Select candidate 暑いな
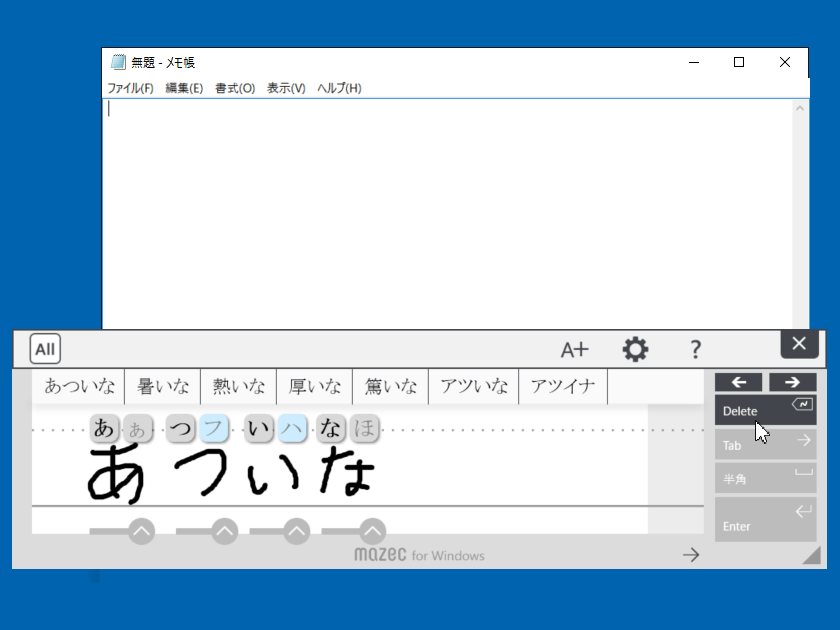The image size is (840, 630). coord(163,386)
